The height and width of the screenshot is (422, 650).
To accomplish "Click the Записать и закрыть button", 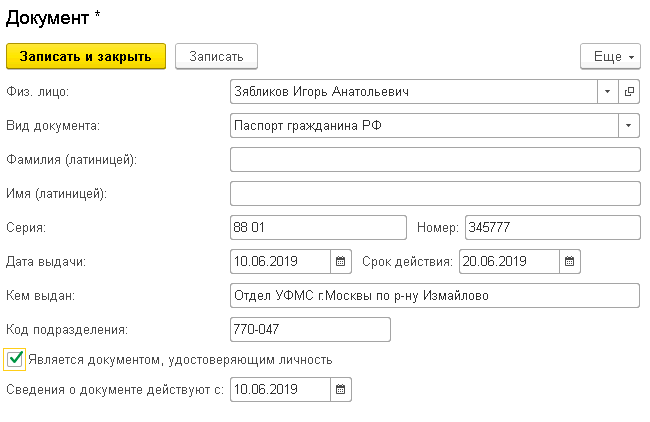I will point(86,56).
